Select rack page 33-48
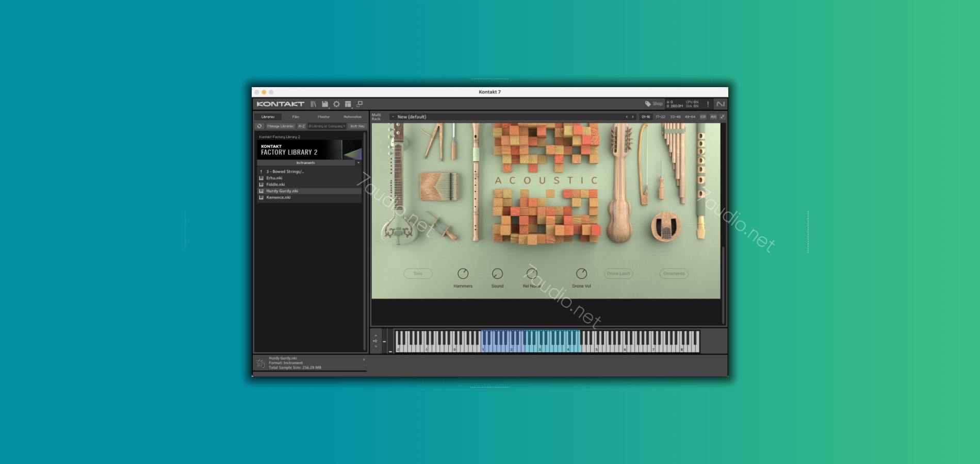Image resolution: width=980 pixels, height=464 pixels. click(x=675, y=117)
